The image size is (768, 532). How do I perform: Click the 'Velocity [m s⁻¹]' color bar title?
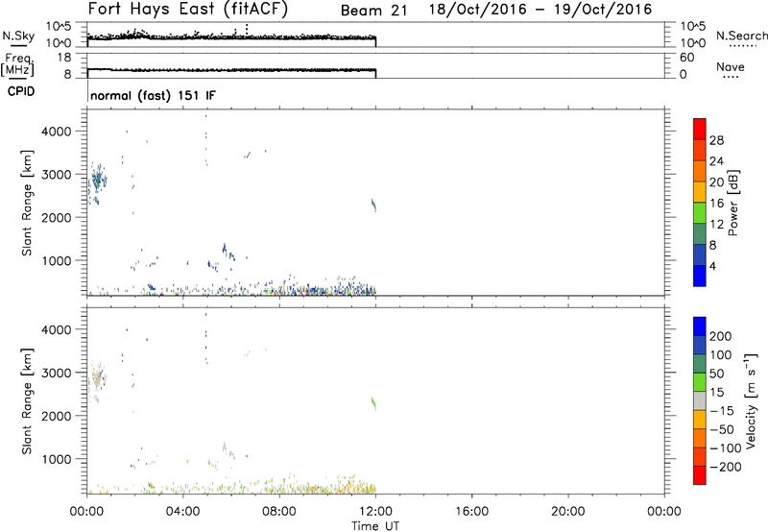[x=751, y=400]
